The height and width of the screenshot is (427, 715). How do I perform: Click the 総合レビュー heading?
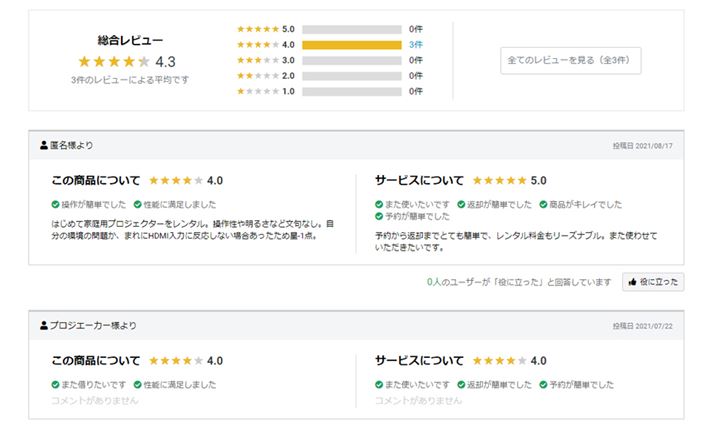tap(130, 40)
